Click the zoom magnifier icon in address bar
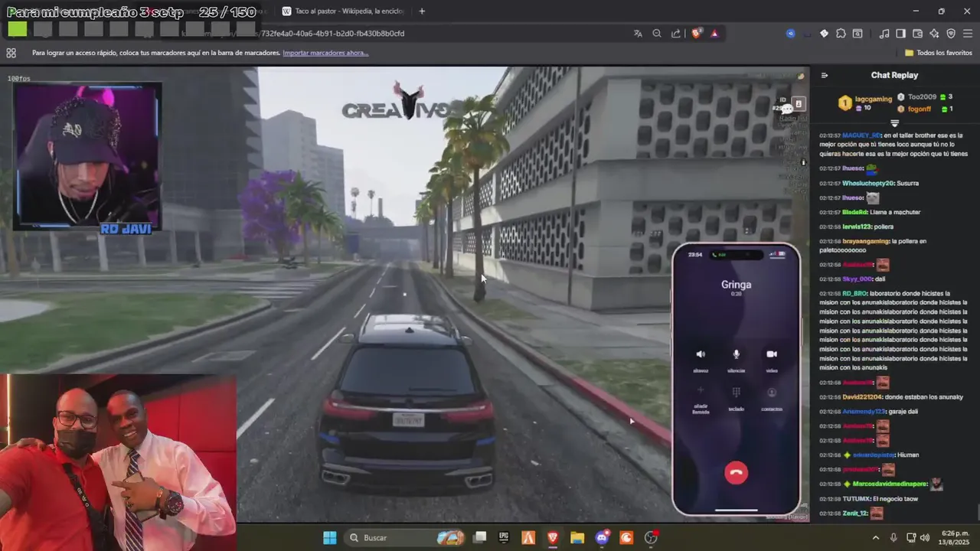Viewport: 980px width, 551px height. point(657,34)
